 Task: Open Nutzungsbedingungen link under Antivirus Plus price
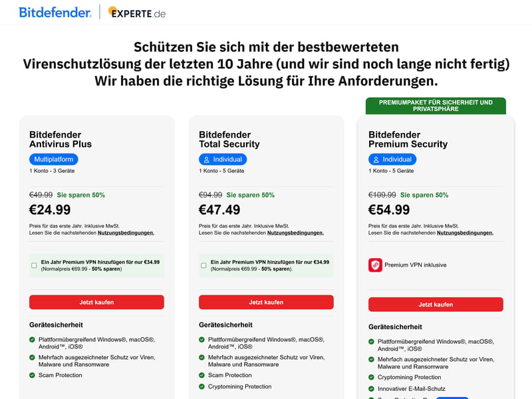click(x=126, y=233)
